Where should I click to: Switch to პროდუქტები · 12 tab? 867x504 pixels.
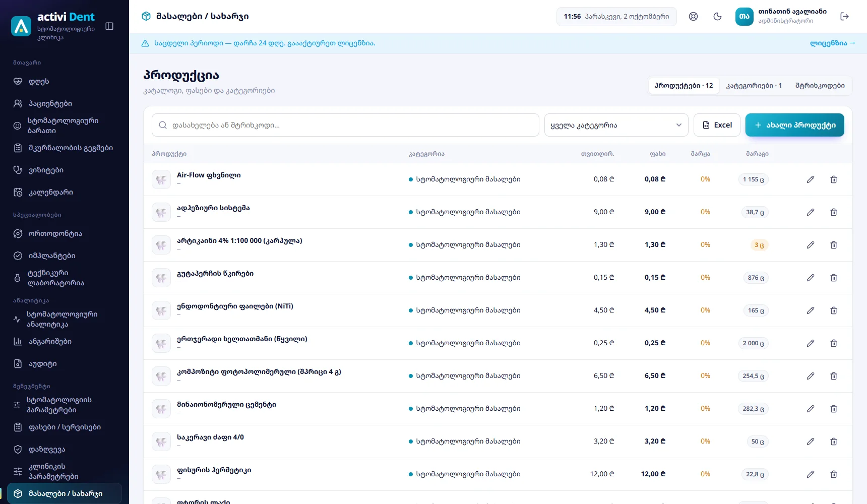click(684, 86)
